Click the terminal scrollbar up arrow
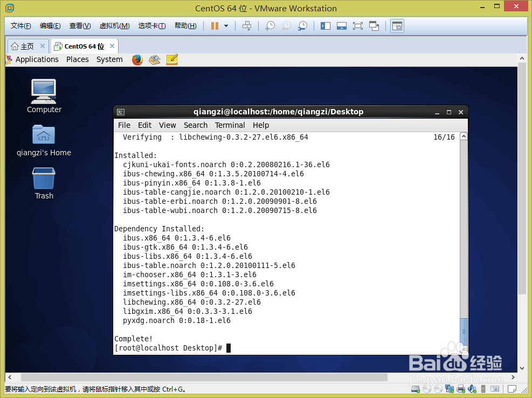The width and height of the screenshot is (532, 398). pyautogui.click(x=464, y=136)
